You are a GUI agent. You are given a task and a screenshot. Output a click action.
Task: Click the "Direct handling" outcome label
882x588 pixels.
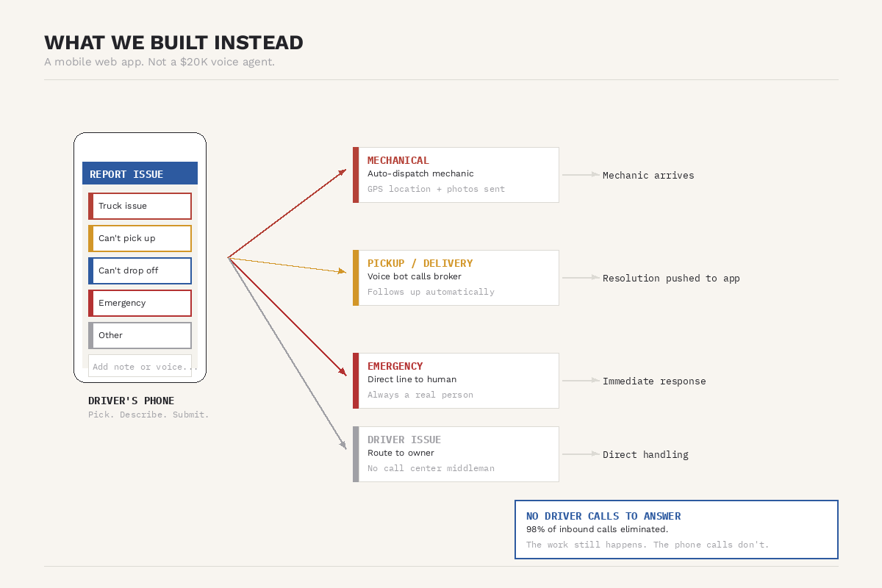pyautogui.click(x=645, y=454)
